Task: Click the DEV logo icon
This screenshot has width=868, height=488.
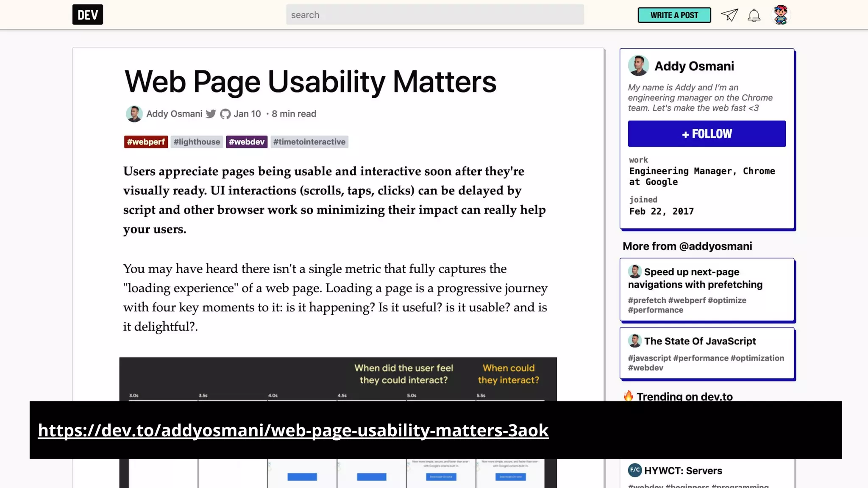Action: (x=87, y=15)
